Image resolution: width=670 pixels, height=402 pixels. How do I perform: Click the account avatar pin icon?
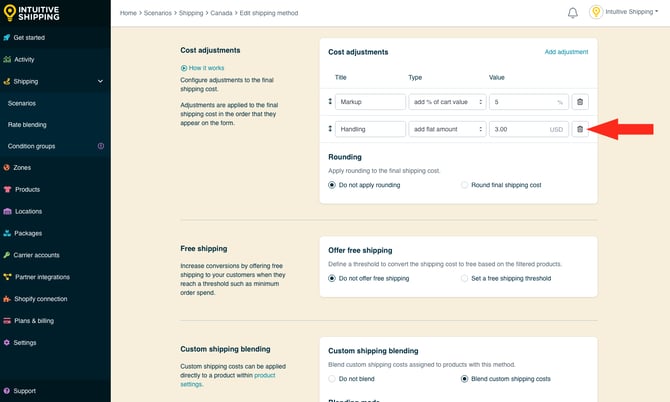point(596,12)
